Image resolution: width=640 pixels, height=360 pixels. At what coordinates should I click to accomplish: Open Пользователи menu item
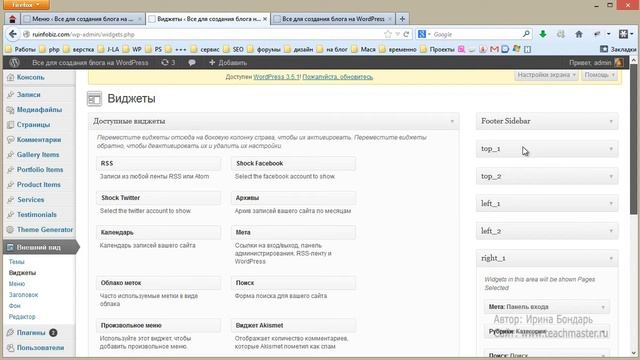coord(40,348)
